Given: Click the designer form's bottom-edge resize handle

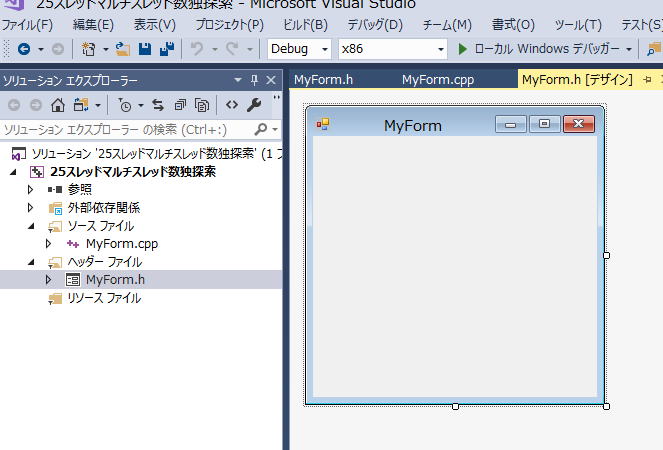Looking at the screenshot, I should tap(455, 406).
